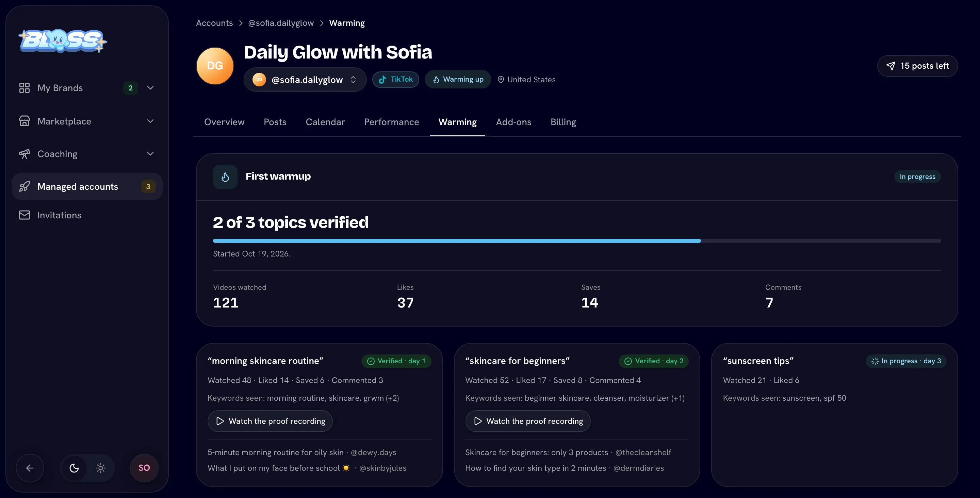This screenshot has height=498, width=980.
Task: Click the SO user avatar
Action: pos(144,468)
